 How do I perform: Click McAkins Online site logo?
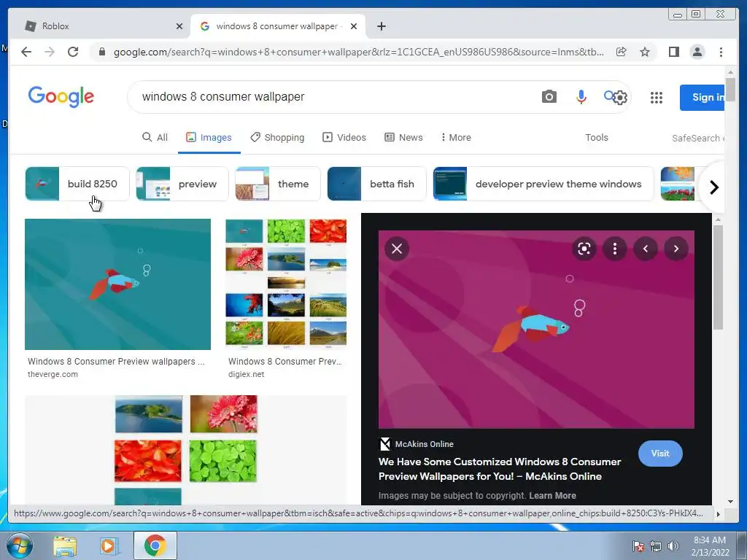point(384,444)
